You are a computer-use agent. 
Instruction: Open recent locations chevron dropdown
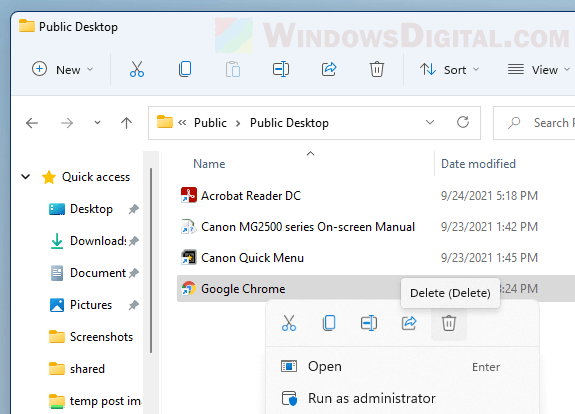(x=97, y=123)
